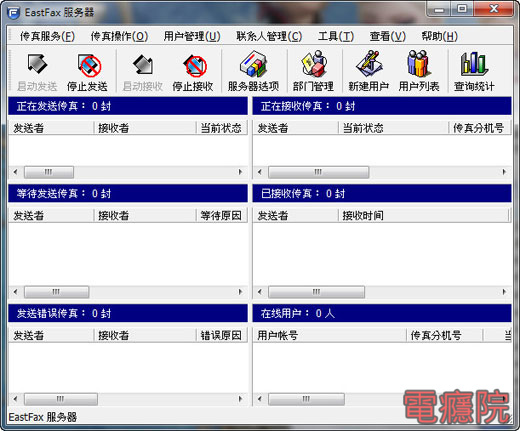
Task: Click 当前状态 header in 正在接收传真 list
Action: click(x=394, y=128)
